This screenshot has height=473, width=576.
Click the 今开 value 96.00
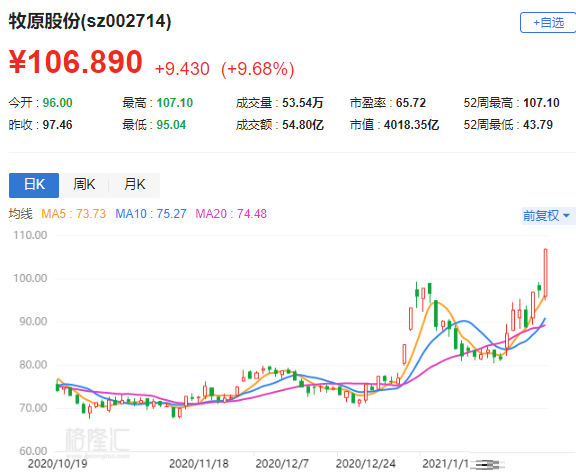57,103
